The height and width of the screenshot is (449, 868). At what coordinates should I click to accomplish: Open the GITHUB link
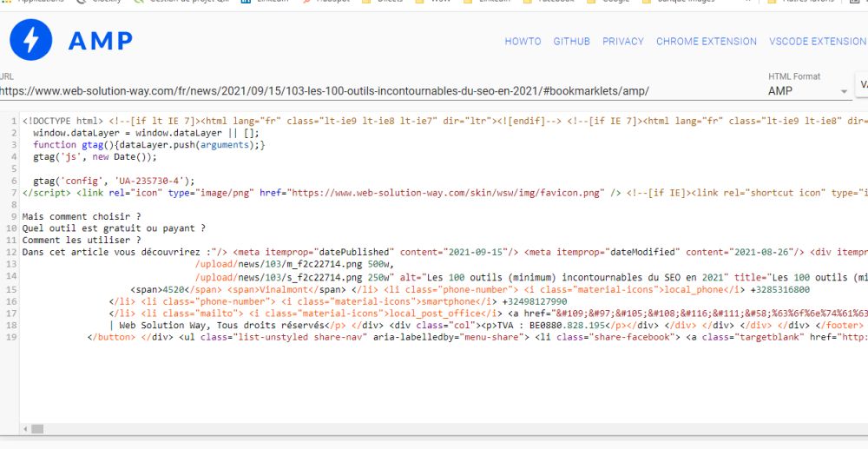(x=571, y=42)
